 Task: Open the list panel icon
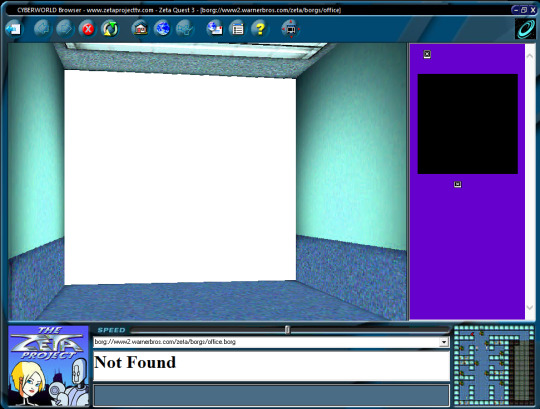pos(237,29)
